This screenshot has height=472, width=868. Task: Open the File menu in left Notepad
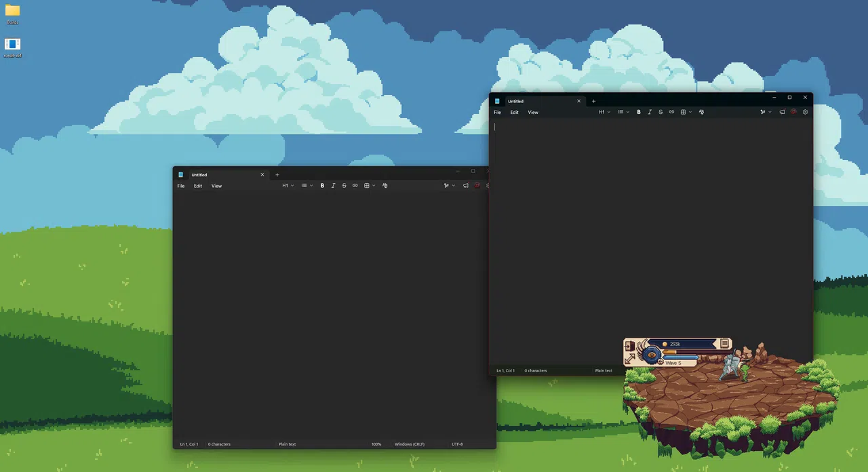pyautogui.click(x=181, y=186)
